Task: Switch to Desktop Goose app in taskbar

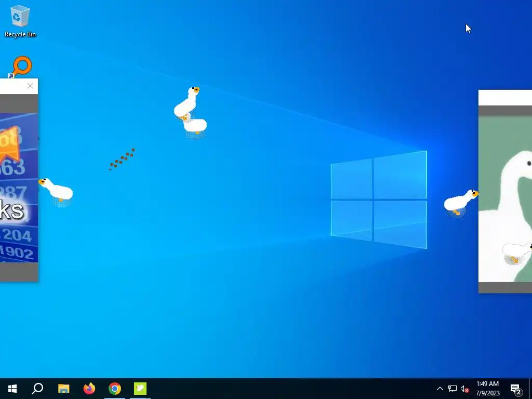Action: (140, 389)
